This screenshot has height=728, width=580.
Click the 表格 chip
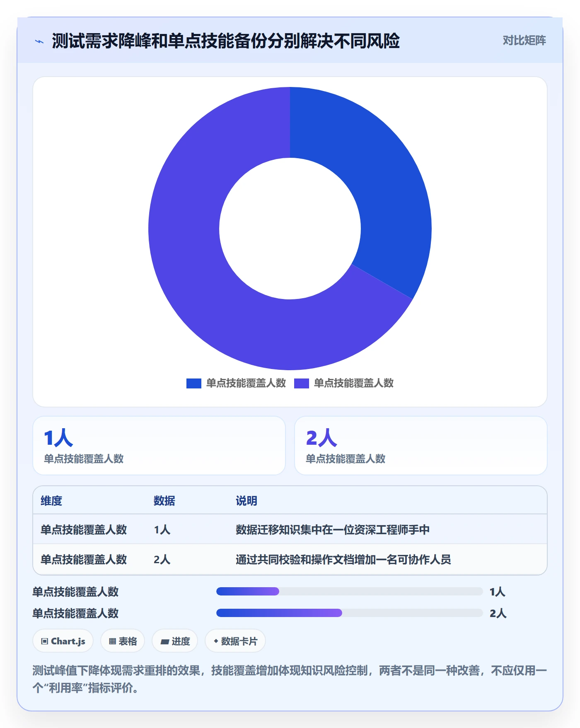tap(123, 641)
